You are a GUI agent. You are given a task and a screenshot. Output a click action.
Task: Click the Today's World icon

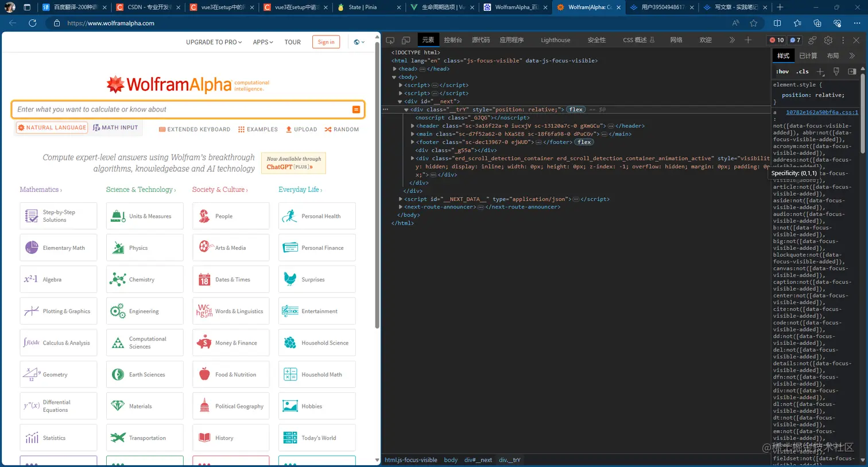(290, 438)
